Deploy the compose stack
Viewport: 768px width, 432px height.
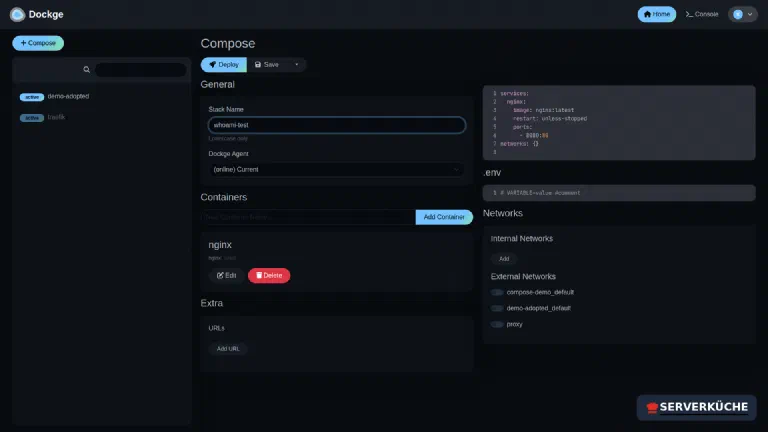[224, 65]
